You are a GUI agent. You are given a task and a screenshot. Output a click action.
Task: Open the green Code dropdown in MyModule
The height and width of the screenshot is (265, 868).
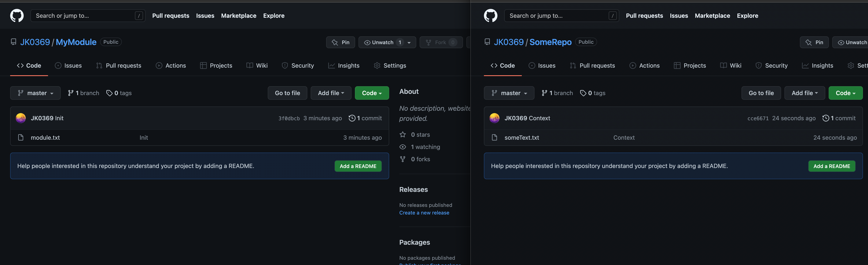(372, 93)
